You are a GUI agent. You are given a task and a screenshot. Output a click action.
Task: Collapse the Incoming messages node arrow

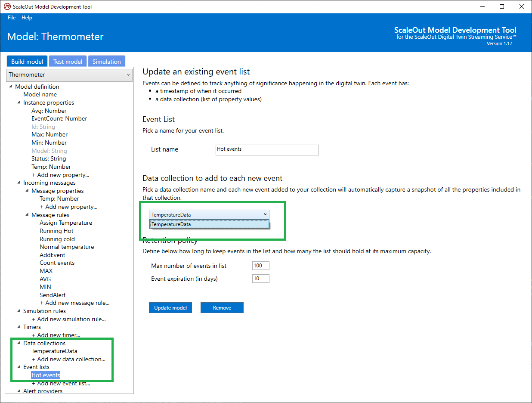[x=19, y=183]
